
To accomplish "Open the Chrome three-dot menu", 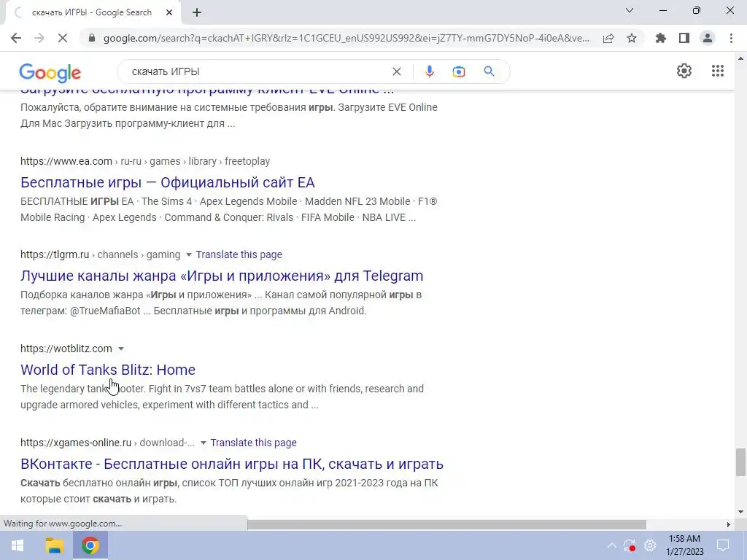I will point(731,38).
